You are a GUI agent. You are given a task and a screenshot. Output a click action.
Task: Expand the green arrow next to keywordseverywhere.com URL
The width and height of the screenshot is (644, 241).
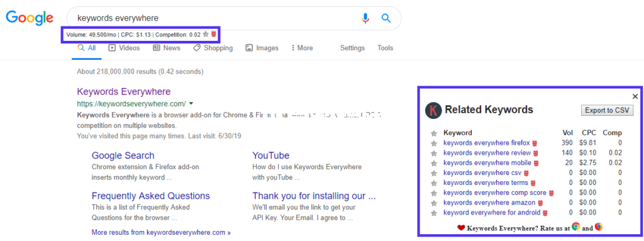click(191, 103)
